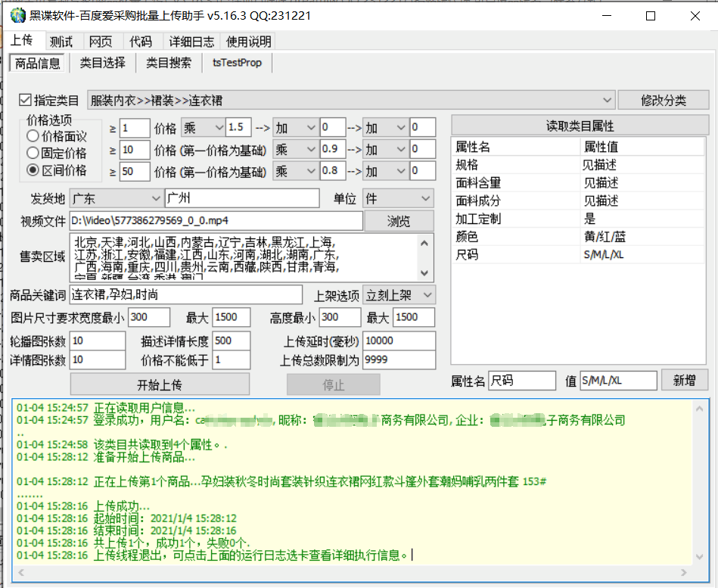Open the 乘 operator dropdown beside 1.5

(x=203, y=127)
